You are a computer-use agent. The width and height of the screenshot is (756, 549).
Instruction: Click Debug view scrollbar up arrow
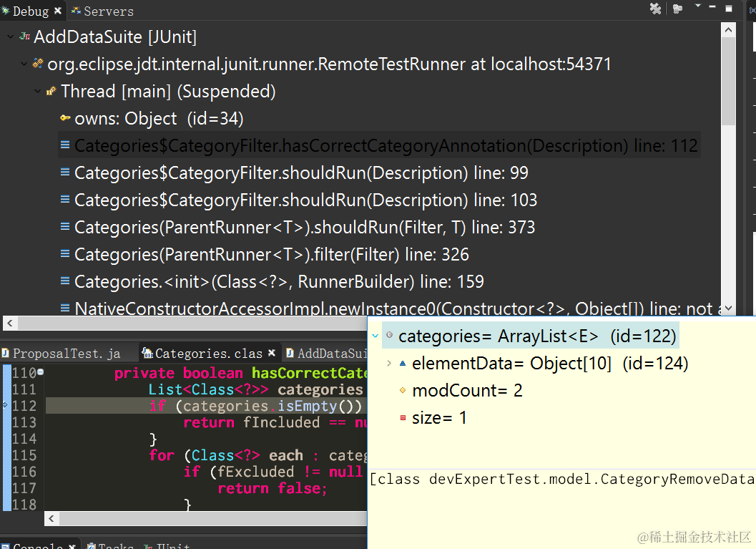pos(729,30)
